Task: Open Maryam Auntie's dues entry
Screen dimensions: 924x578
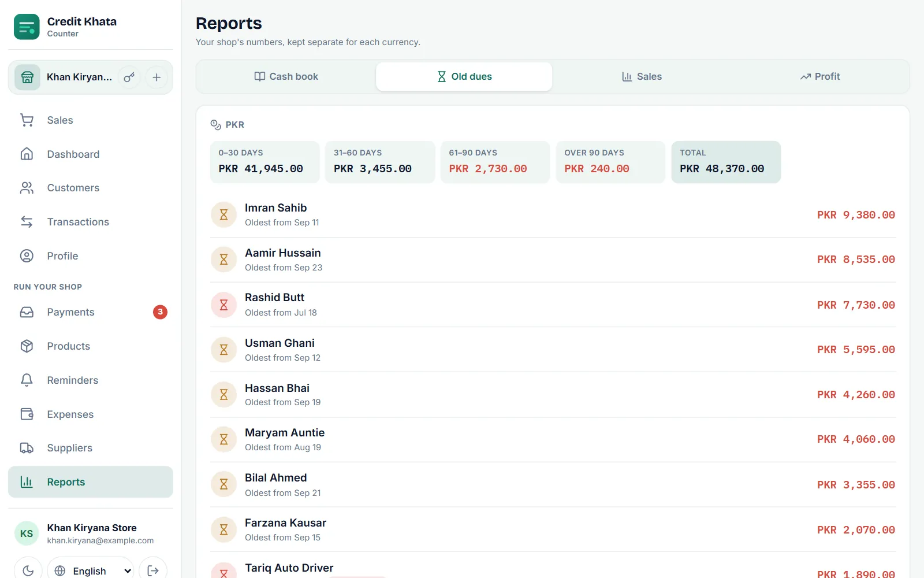Action: tap(553, 439)
